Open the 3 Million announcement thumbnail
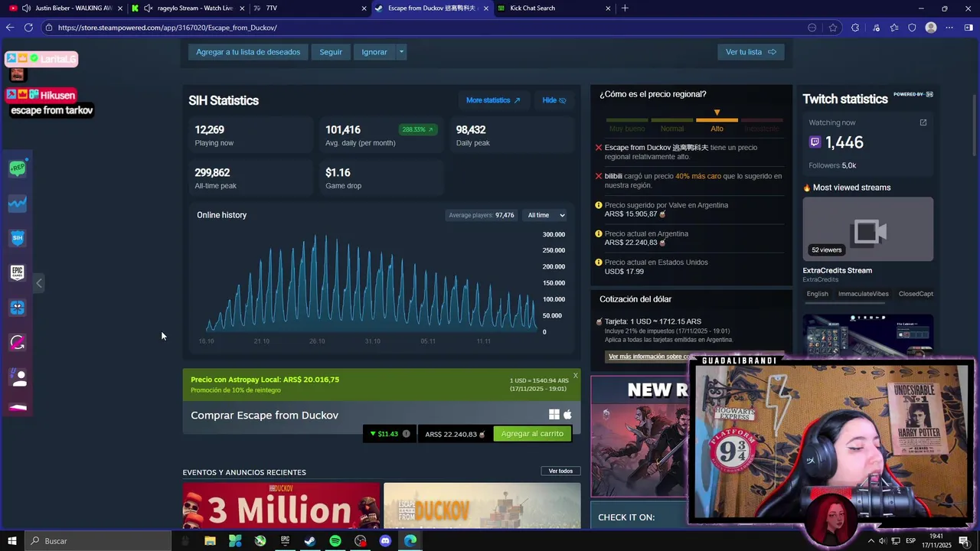This screenshot has height=551, width=980. click(281, 505)
